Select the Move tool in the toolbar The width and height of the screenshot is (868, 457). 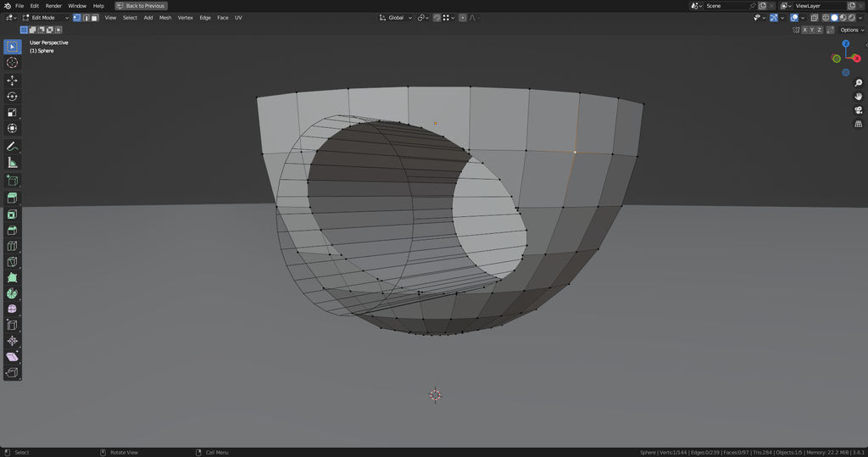click(13, 81)
